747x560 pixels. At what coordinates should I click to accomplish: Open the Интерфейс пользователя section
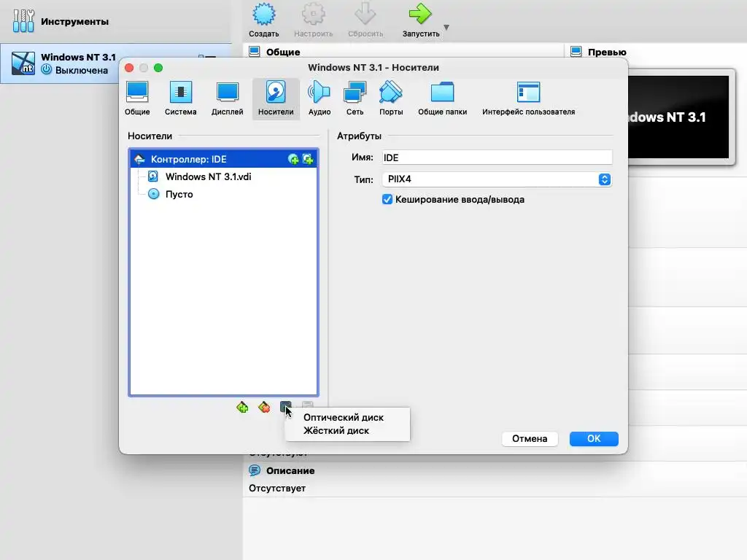click(528, 98)
